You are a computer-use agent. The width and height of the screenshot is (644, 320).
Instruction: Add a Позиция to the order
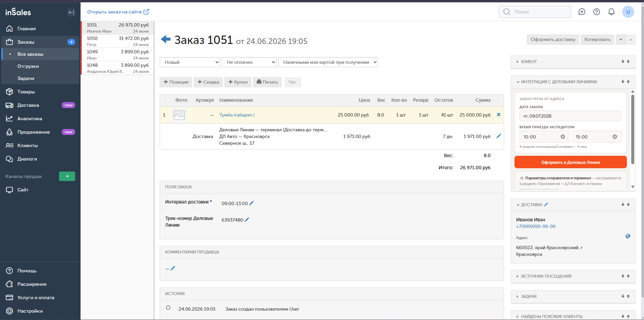(176, 82)
